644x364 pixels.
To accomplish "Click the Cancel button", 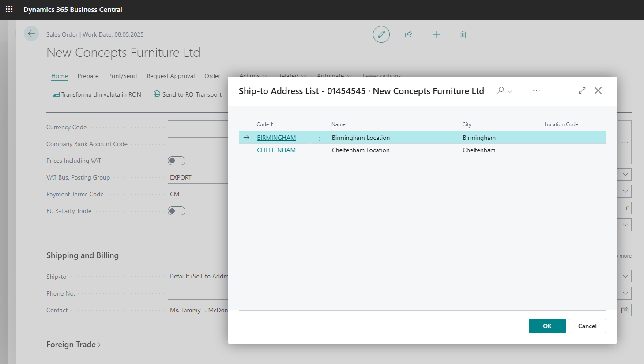I will coord(588,326).
